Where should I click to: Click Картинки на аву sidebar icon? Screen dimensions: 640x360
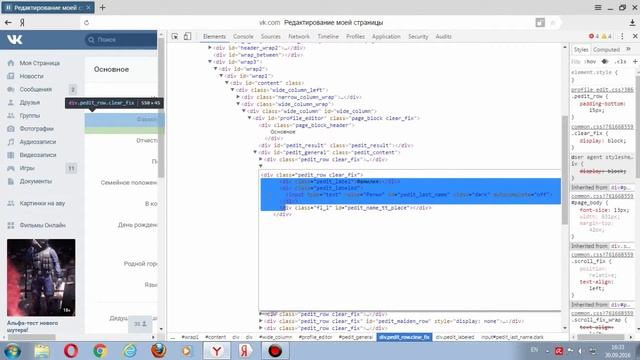tap(11, 203)
